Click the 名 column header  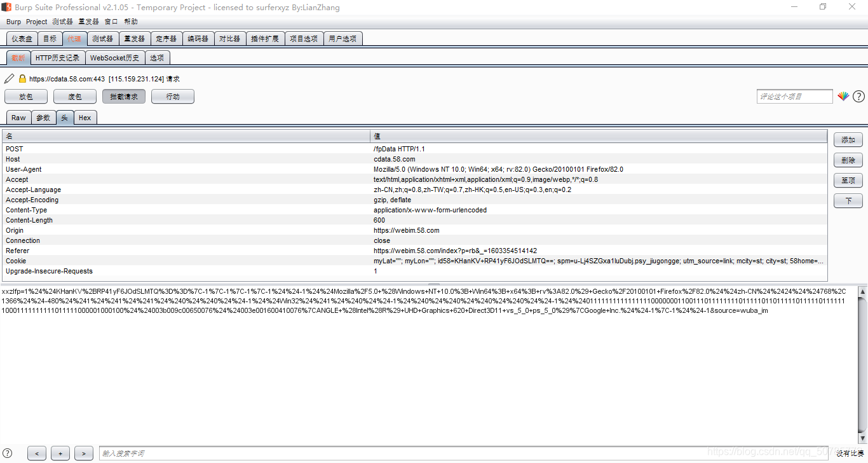[x=187, y=136]
